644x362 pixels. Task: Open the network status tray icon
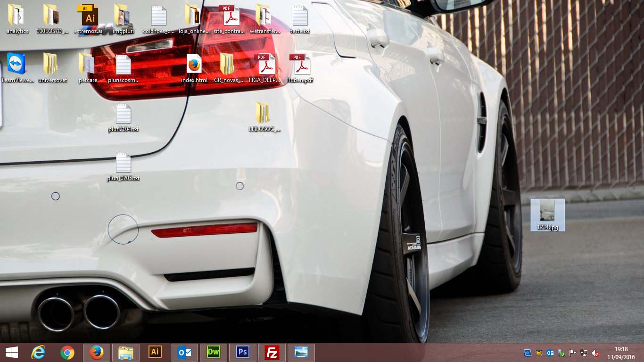(584, 353)
